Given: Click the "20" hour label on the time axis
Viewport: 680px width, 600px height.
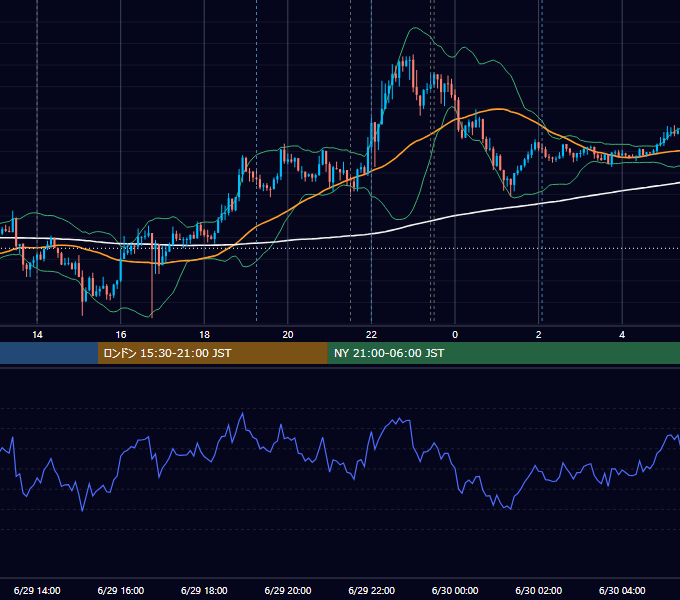Looking at the screenshot, I should [288, 335].
